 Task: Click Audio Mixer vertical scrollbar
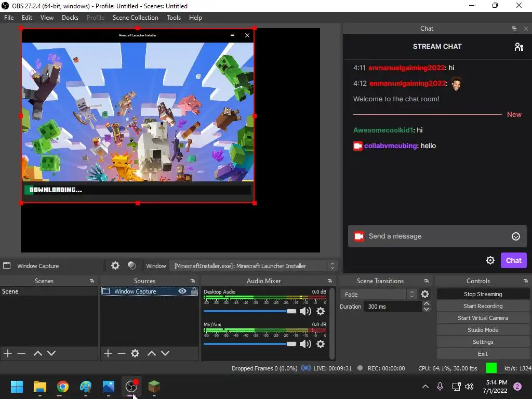332,323
